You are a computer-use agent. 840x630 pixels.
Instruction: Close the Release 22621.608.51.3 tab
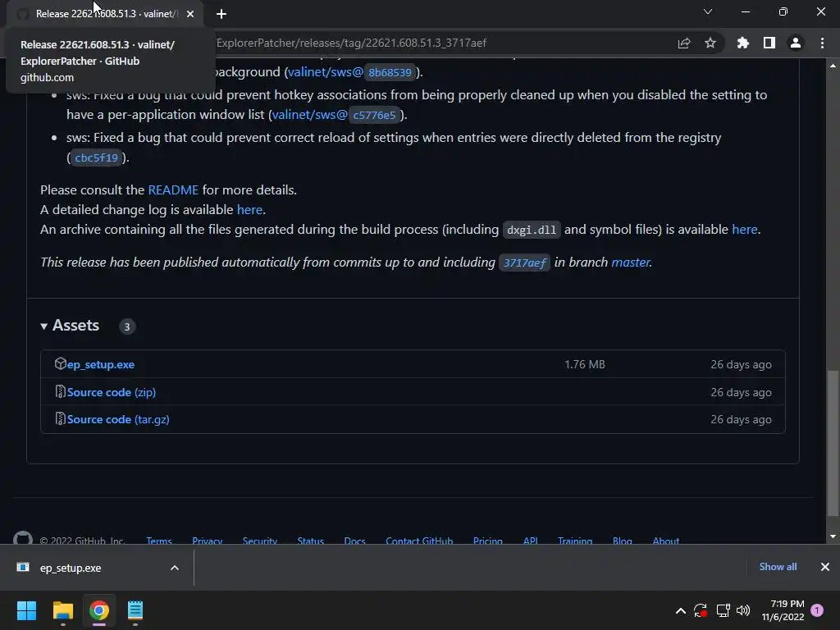(190, 14)
